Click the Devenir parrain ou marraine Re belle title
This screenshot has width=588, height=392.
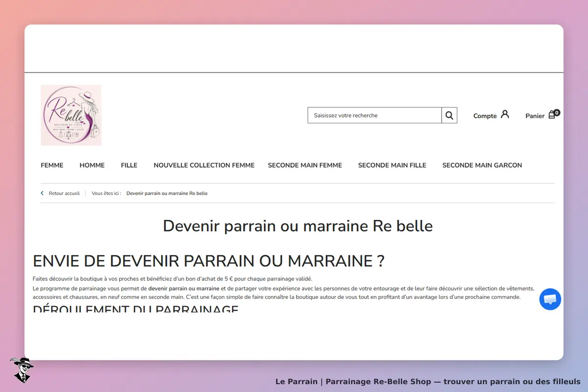(298, 226)
